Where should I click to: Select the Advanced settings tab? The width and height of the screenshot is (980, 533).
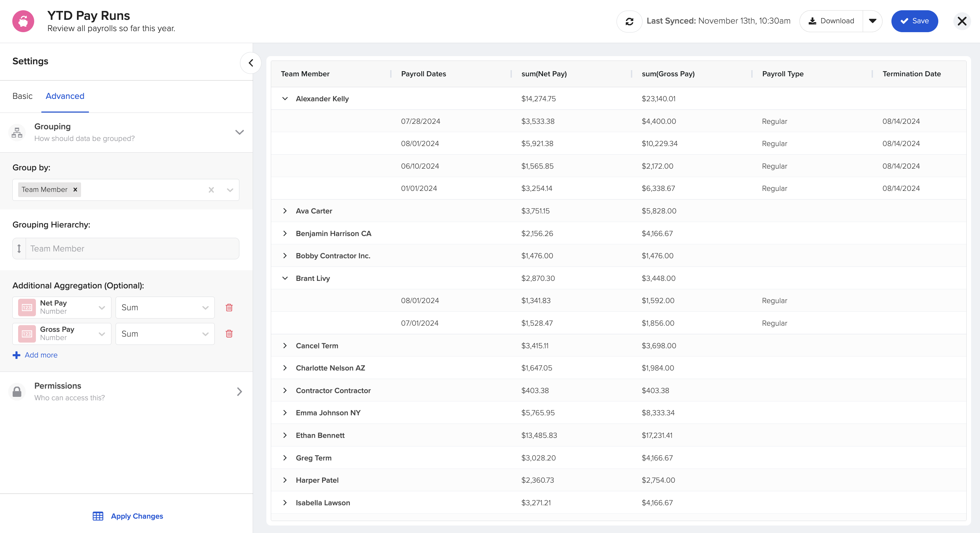[x=65, y=96]
